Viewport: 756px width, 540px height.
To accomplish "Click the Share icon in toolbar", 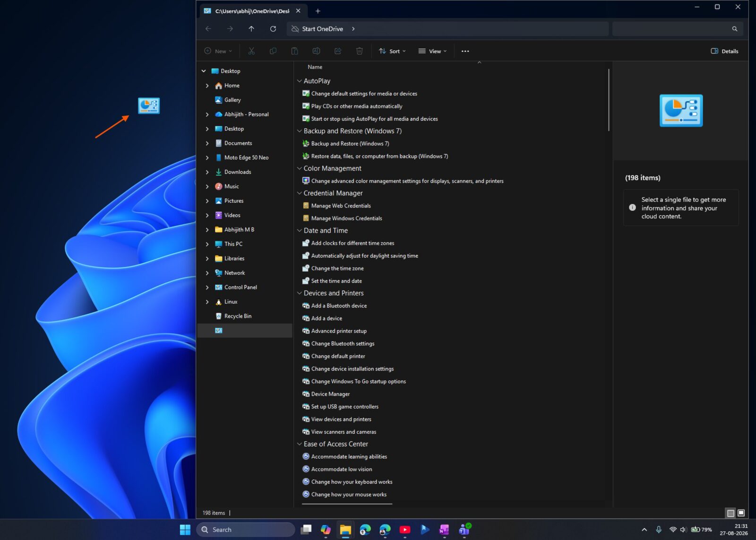I will 338,51.
